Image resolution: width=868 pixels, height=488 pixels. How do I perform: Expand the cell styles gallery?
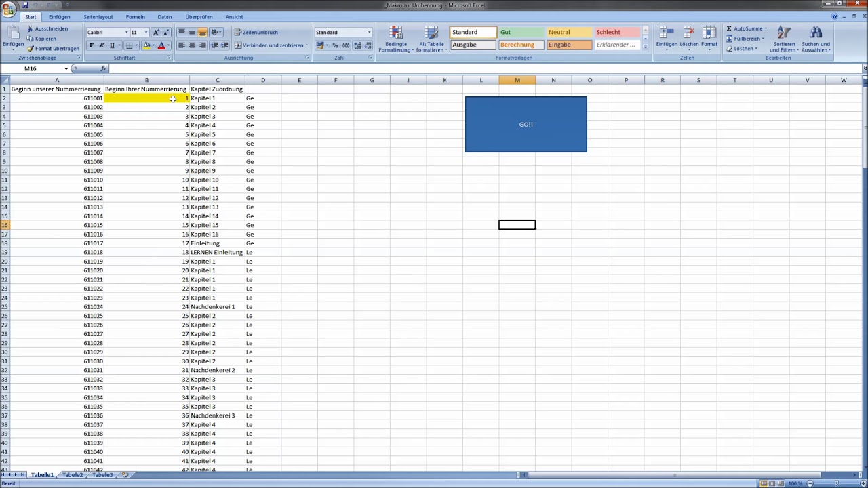point(645,47)
